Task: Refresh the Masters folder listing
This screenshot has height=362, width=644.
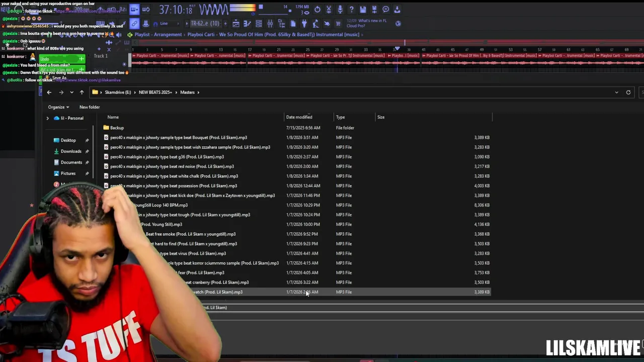Action: [628, 92]
